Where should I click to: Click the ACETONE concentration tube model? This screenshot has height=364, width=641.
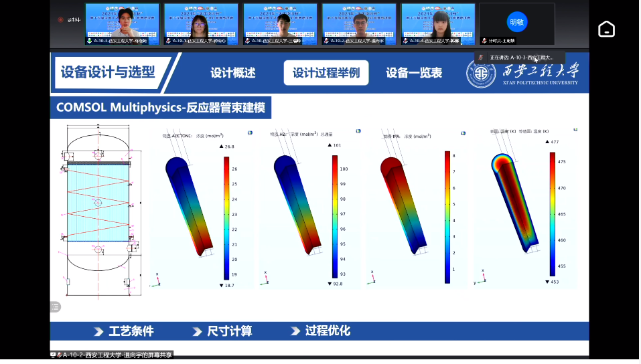click(x=190, y=206)
